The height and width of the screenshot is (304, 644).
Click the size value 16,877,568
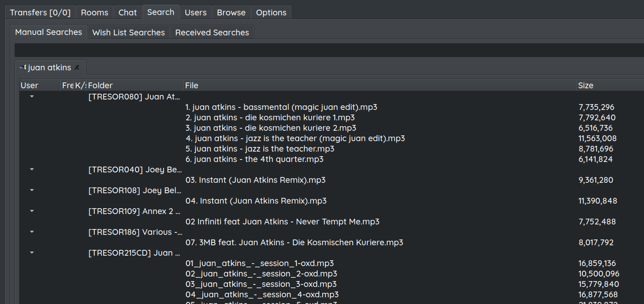pos(598,294)
